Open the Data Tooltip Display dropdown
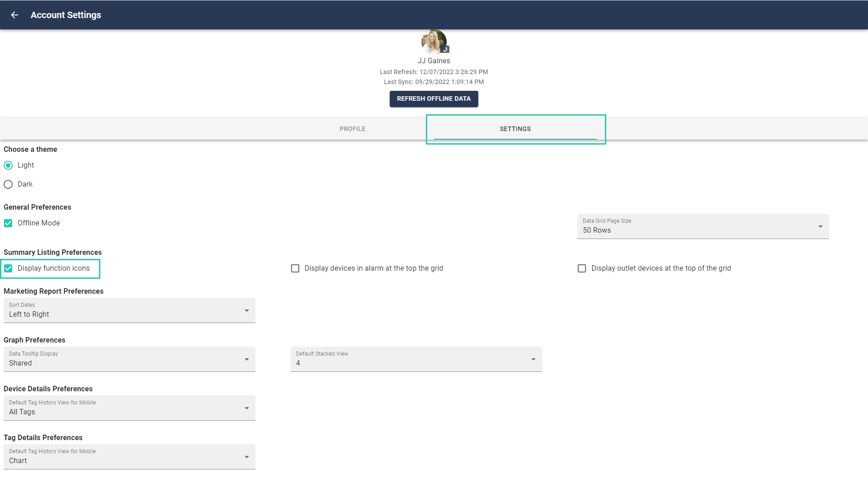 [x=129, y=359]
